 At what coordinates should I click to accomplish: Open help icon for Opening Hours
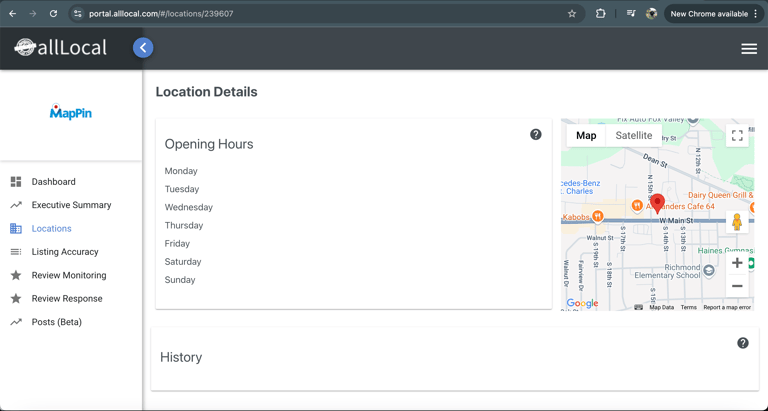[536, 134]
